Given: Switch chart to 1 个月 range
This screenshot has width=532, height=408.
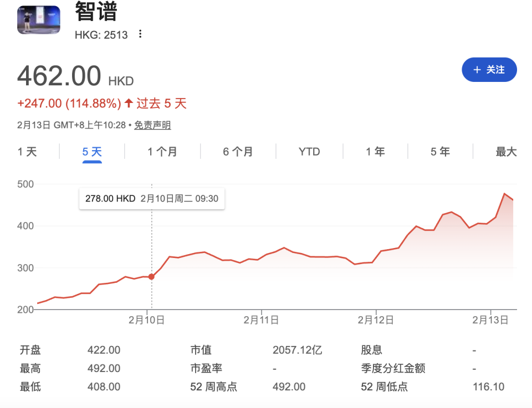Looking at the screenshot, I should click(162, 152).
